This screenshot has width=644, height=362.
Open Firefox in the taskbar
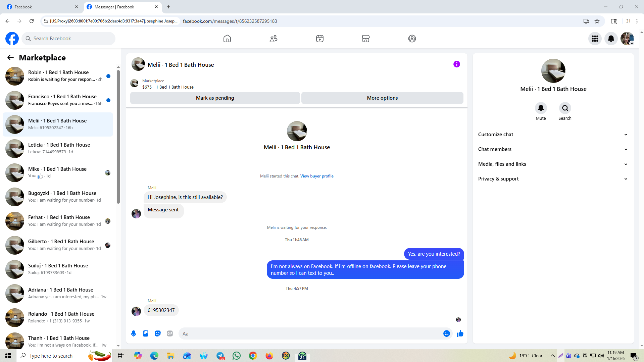pos(269,356)
